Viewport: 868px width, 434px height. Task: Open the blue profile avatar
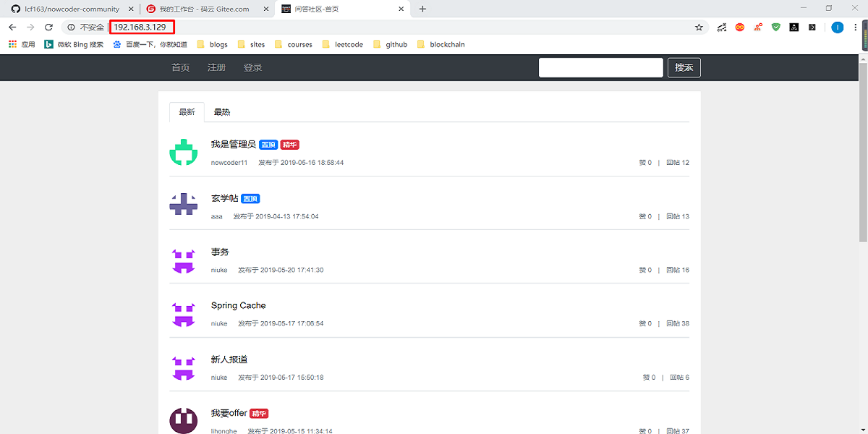point(837,27)
